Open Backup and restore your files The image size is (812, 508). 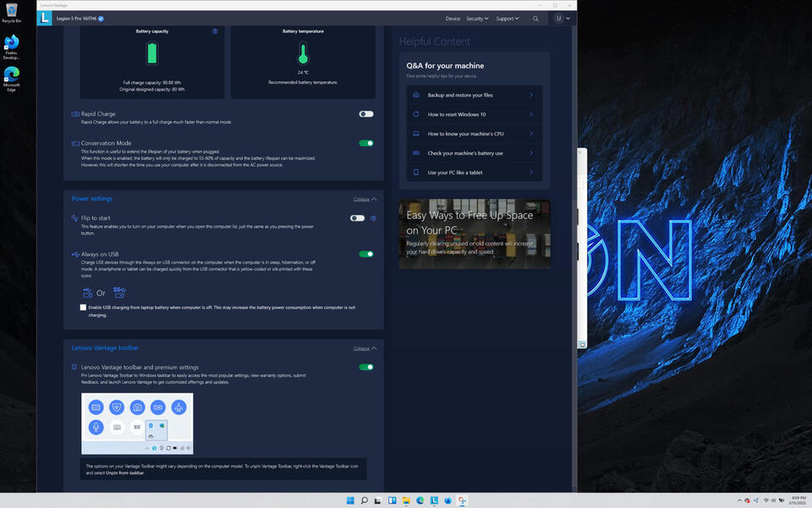pyautogui.click(x=475, y=96)
